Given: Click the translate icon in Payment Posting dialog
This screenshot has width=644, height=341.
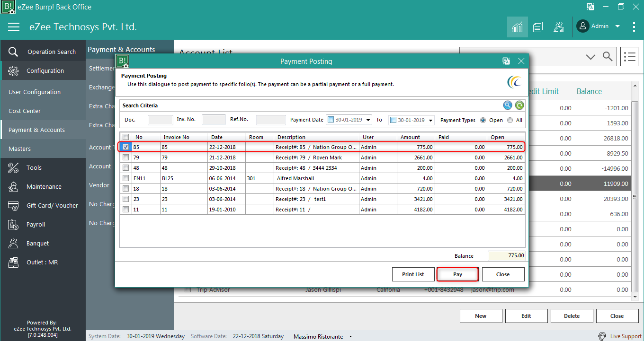Looking at the screenshot, I should click(506, 61).
